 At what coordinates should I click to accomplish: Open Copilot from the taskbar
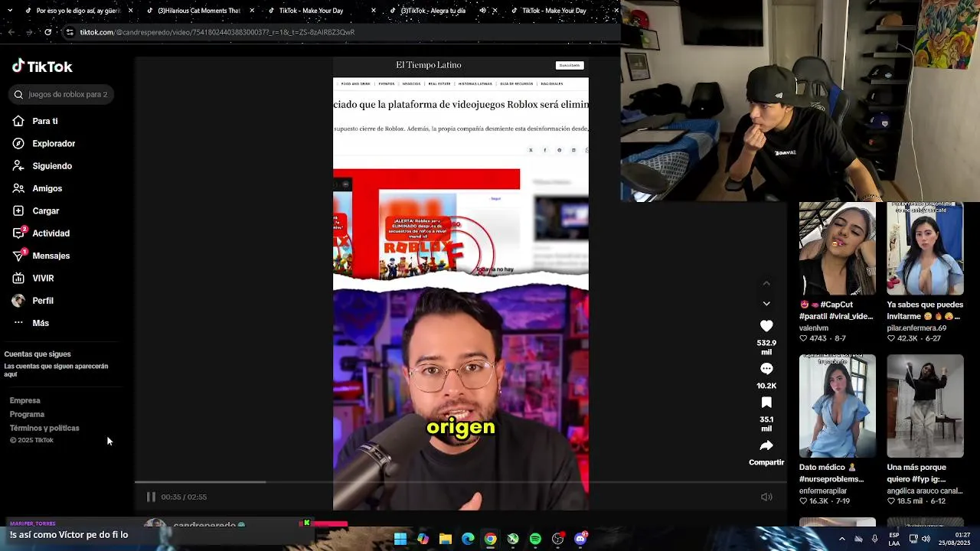click(423, 539)
